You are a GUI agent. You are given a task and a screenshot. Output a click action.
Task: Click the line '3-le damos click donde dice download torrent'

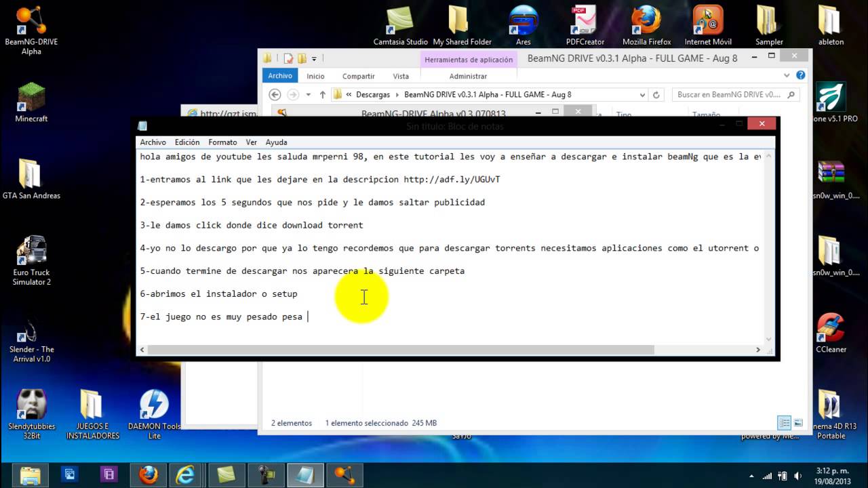[x=252, y=225]
